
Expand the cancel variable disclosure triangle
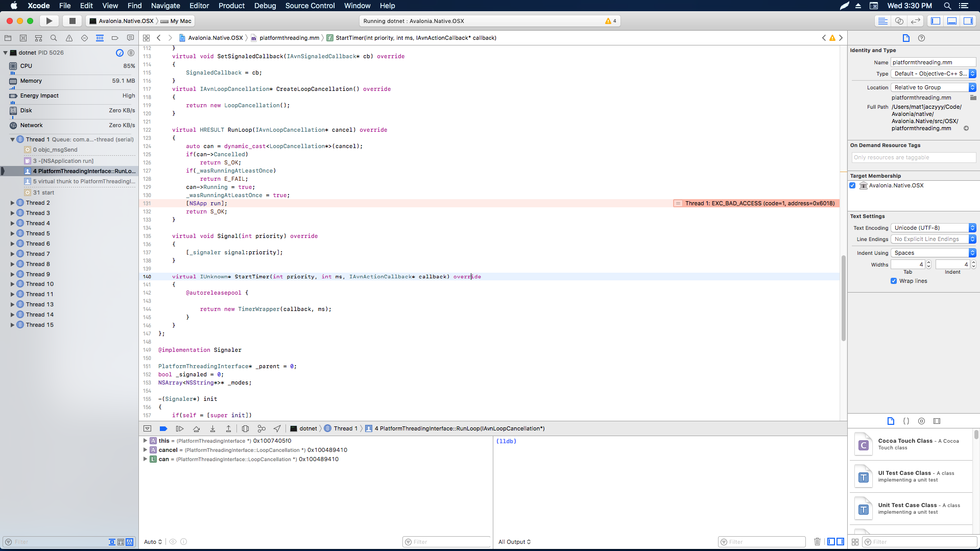(x=145, y=450)
